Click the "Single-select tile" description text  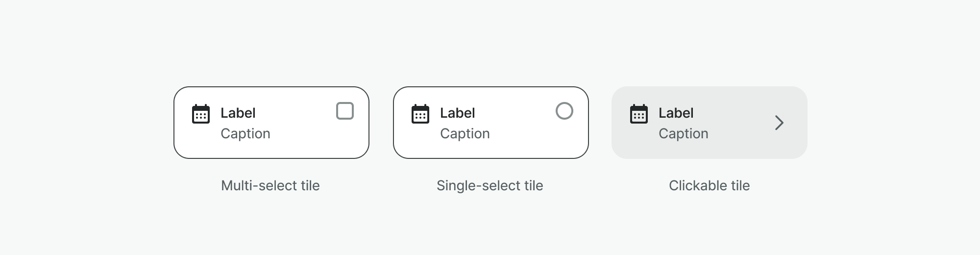pyautogui.click(x=490, y=185)
